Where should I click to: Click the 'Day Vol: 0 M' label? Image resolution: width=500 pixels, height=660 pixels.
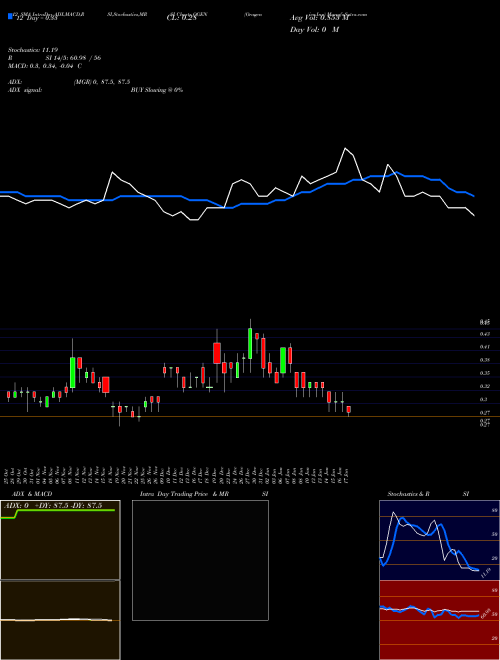point(314,30)
